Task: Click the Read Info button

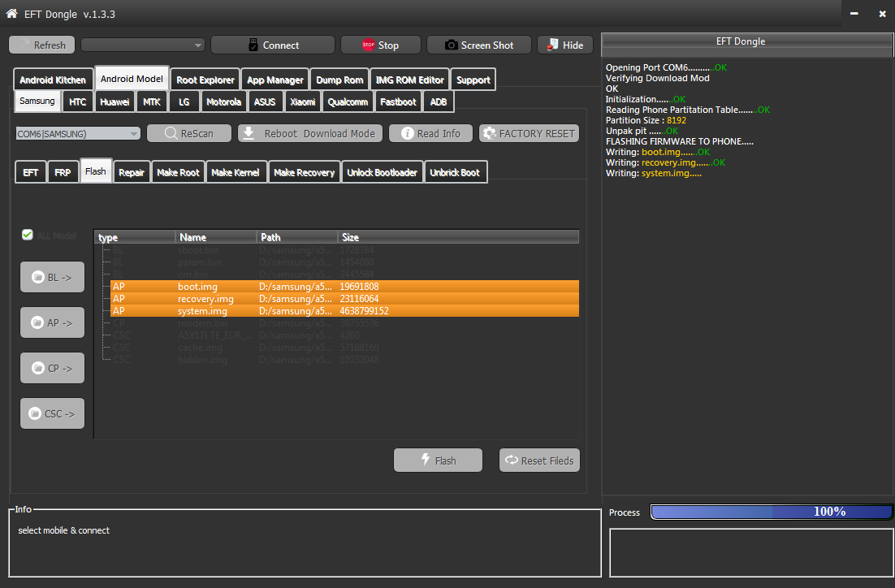Action: [431, 133]
